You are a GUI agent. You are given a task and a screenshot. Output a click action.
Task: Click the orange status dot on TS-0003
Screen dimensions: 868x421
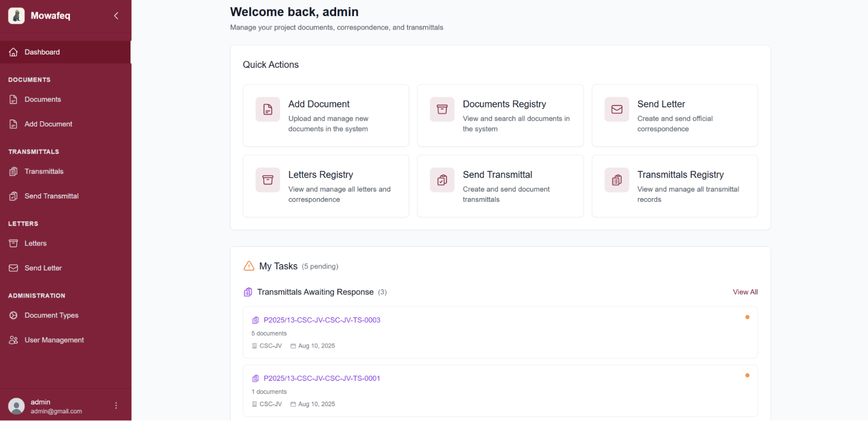(747, 317)
